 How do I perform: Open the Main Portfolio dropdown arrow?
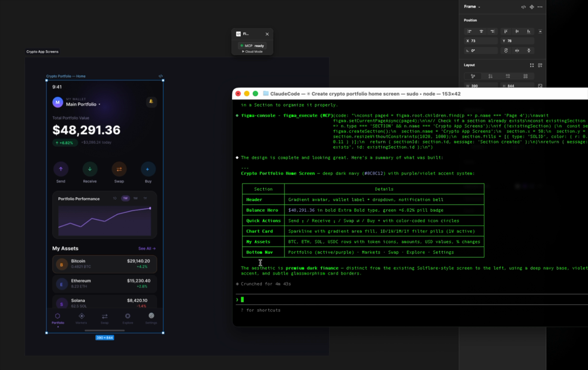coord(99,104)
